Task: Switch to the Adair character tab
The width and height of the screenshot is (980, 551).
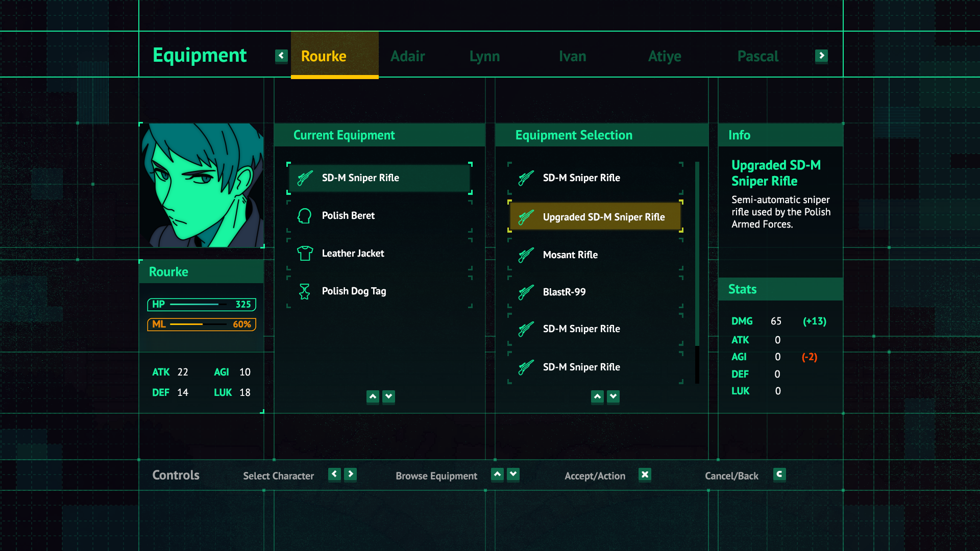Action: pyautogui.click(x=407, y=56)
